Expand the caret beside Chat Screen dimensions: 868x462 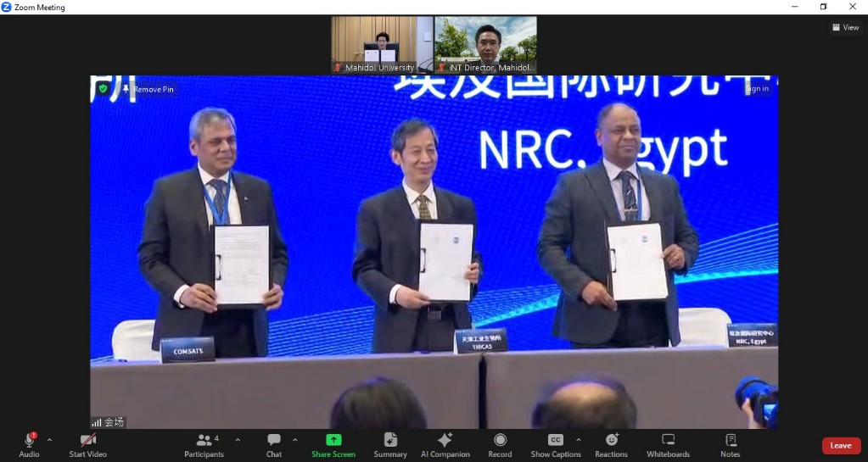[x=295, y=441]
